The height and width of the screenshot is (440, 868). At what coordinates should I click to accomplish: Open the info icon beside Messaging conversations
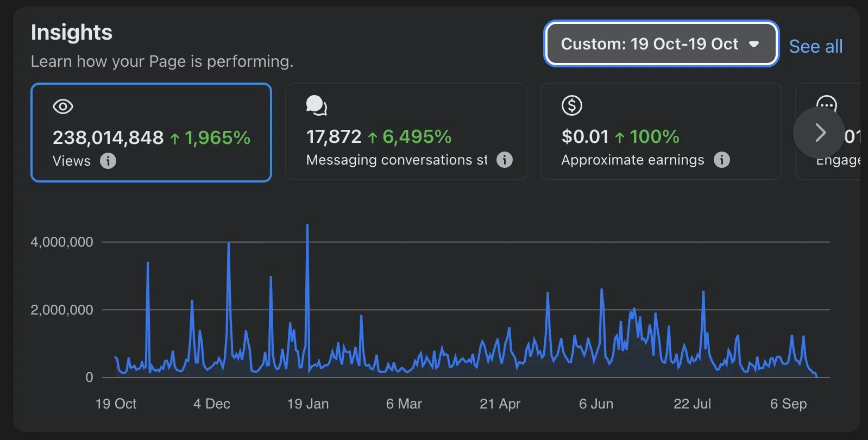[x=505, y=160]
